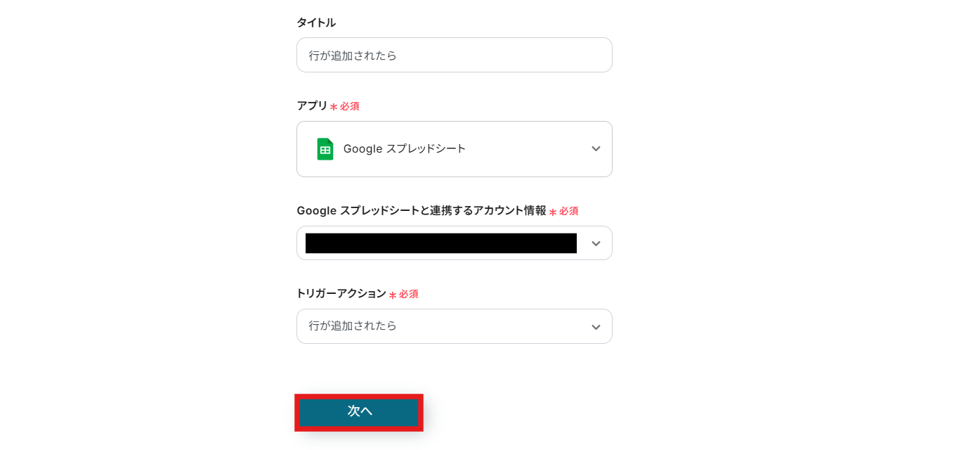
Task: Click the red asterisk beside トリガーアクション
Action: point(393,295)
